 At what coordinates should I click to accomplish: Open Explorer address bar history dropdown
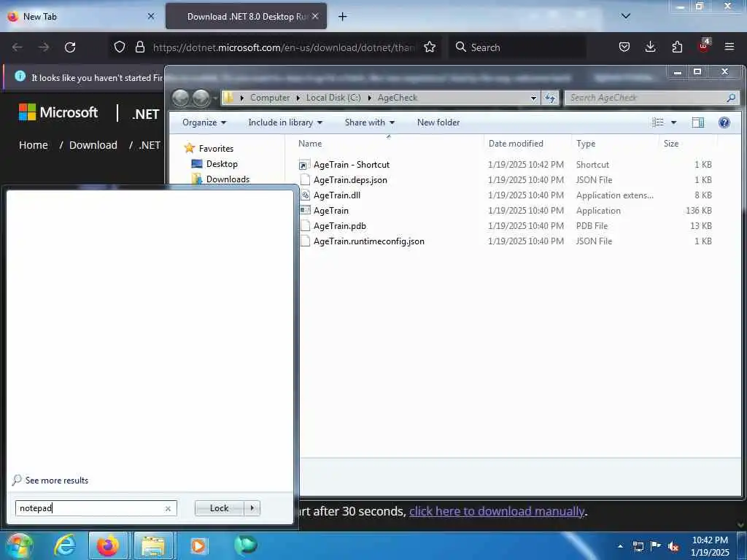tap(533, 98)
